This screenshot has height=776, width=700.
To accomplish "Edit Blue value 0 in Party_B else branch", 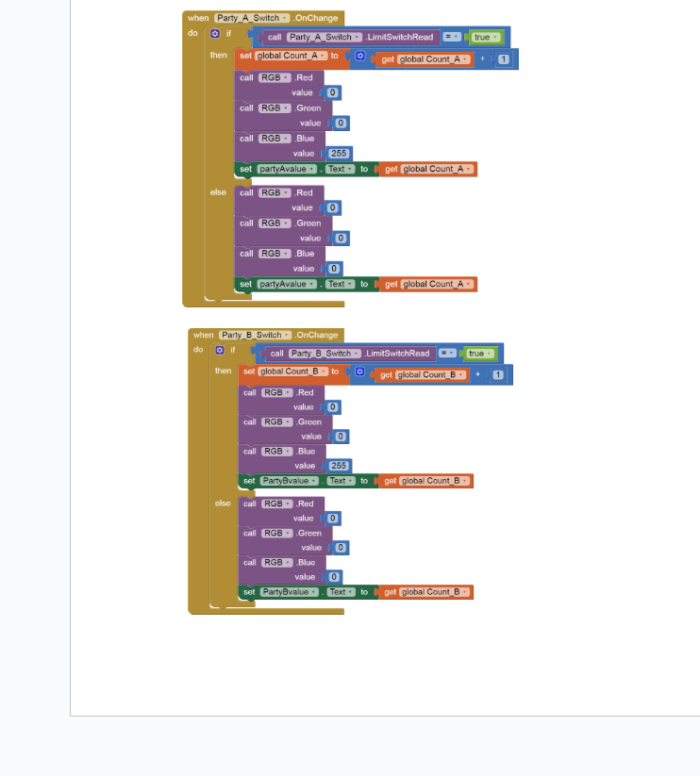I will click(x=334, y=577).
